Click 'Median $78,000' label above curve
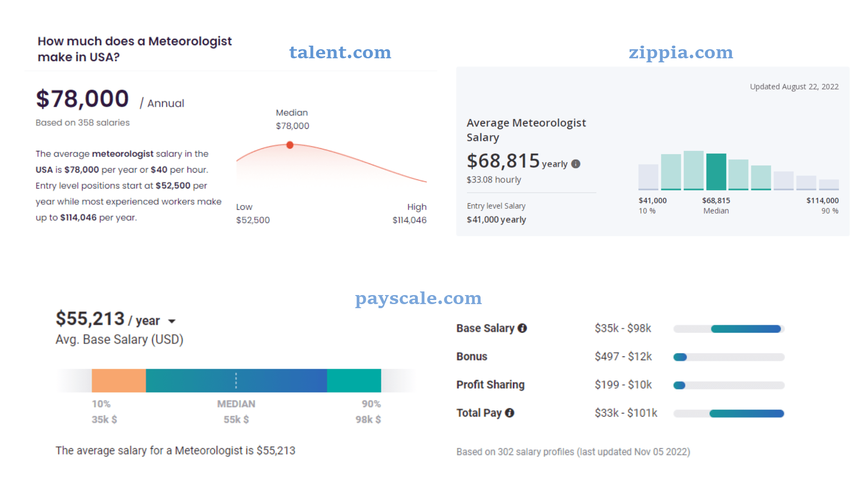The image size is (868, 488). pos(292,119)
